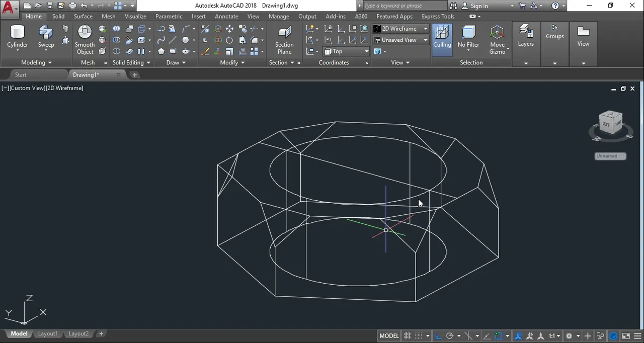Click the Move Gizmo icon

point(497,39)
